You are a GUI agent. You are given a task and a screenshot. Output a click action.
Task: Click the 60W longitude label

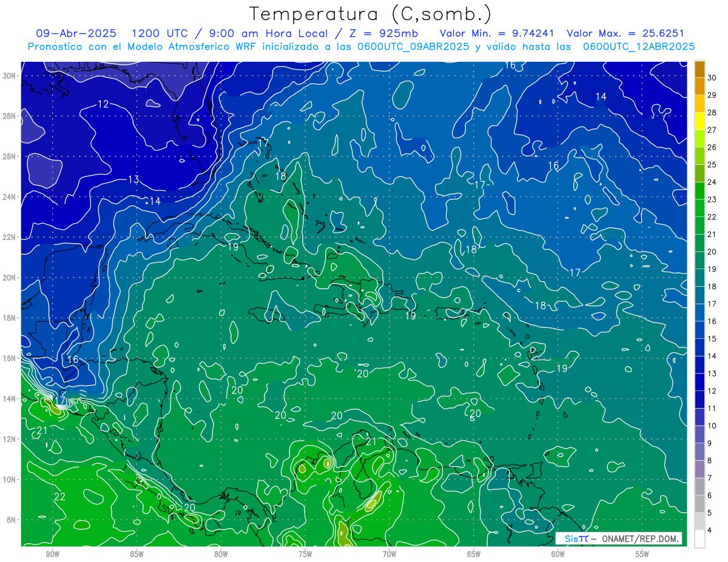click(558, 554)
